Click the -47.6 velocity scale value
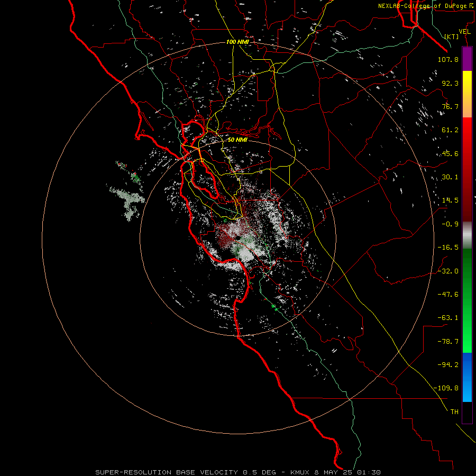This screenshot has height=476, width=476. click(448, 295)
